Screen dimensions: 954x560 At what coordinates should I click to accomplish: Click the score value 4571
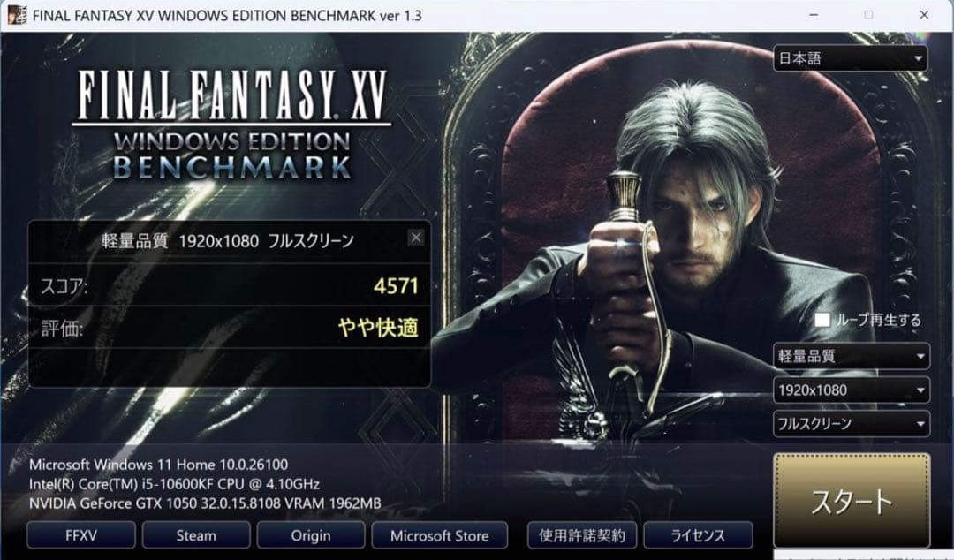[x=396, y=286]
